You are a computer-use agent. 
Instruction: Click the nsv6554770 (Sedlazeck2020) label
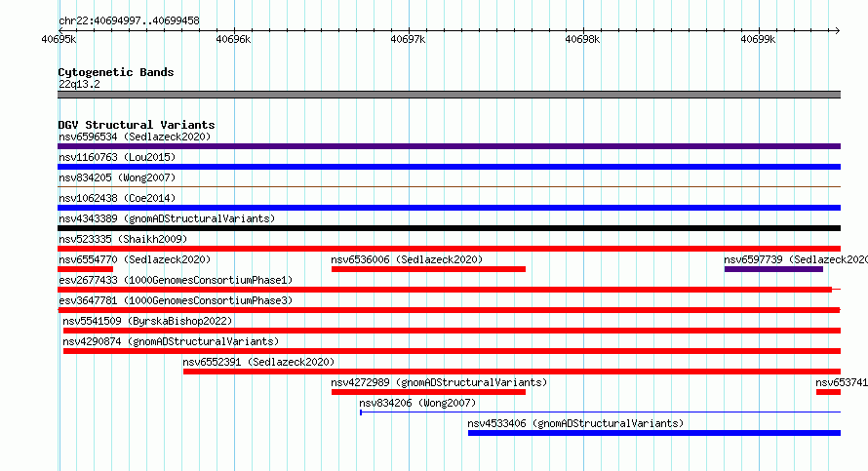(x=135, y=259)
